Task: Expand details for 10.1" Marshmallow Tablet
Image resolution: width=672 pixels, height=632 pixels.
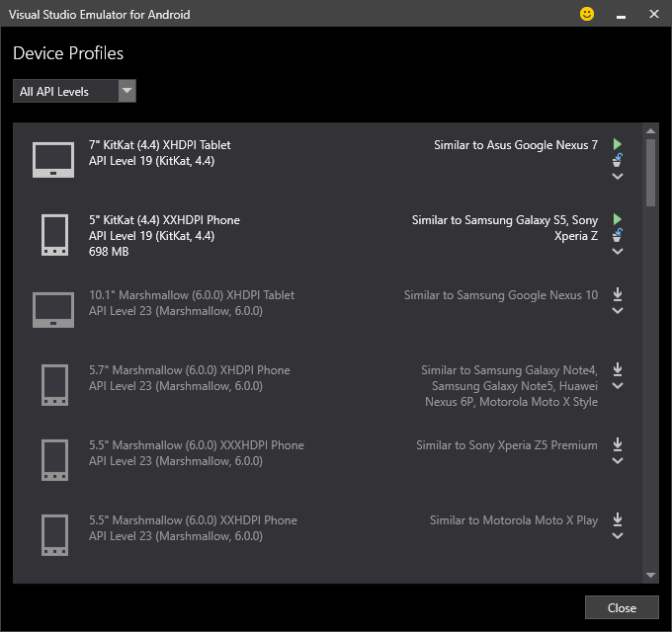Action: (618, 311)
